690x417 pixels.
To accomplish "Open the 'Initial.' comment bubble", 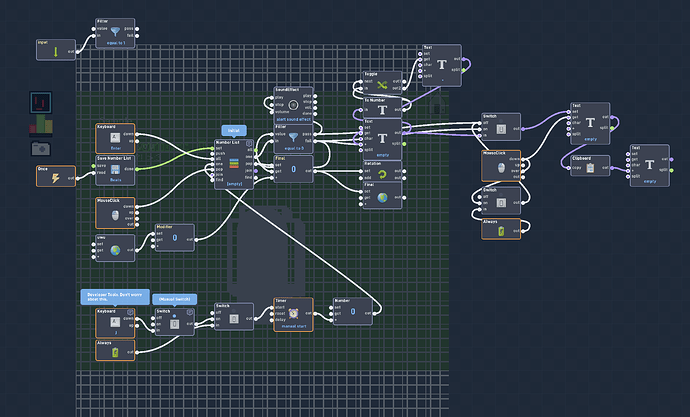I will (234, 131).
